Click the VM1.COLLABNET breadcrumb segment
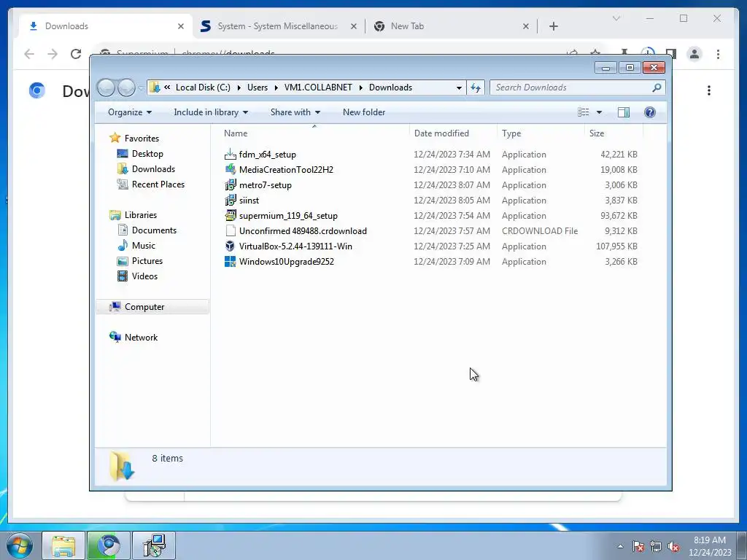This screenshot has height=560, width=747. pyautogui.click(x=318, y=87)
